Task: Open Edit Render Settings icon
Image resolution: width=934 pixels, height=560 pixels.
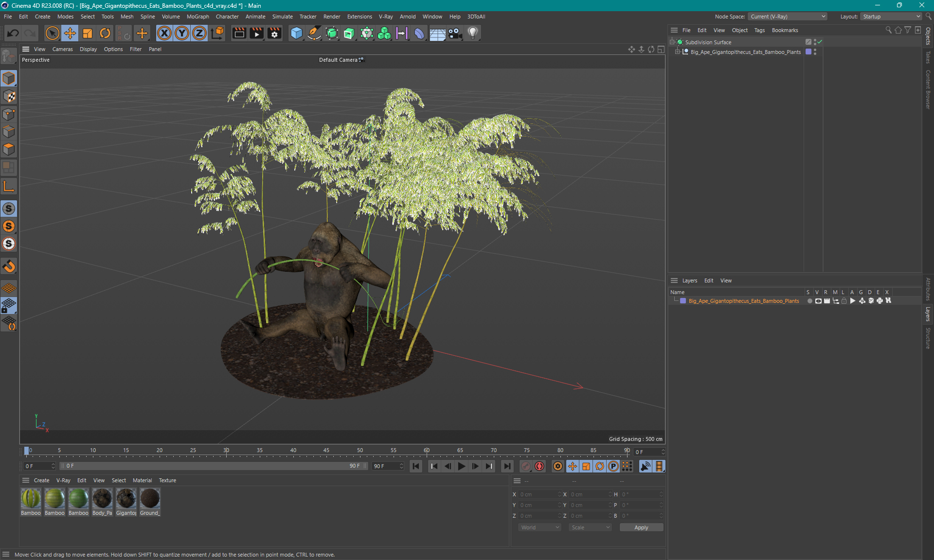Action: coord(275,33)
